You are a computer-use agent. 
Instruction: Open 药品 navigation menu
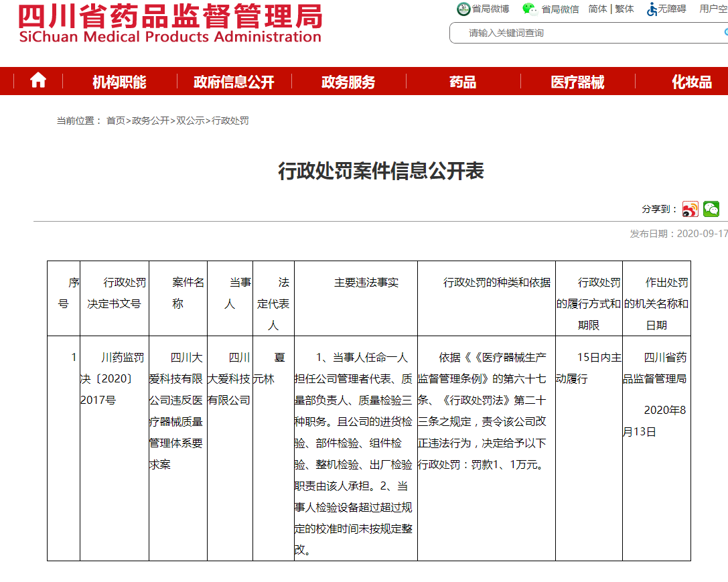[x=463, y=82]
